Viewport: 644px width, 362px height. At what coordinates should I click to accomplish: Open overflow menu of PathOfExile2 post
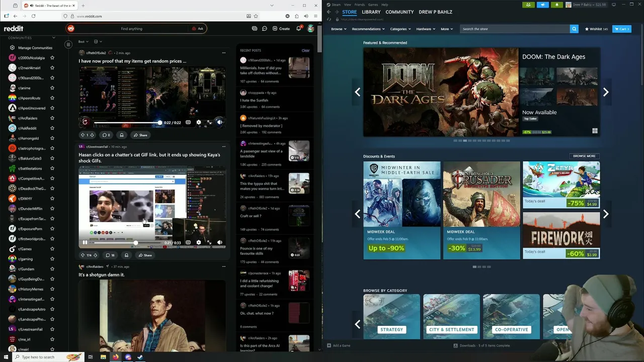(224, 53)
